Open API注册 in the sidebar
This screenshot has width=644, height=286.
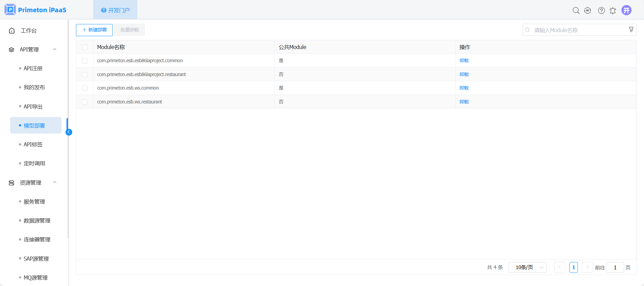(33, 68)
